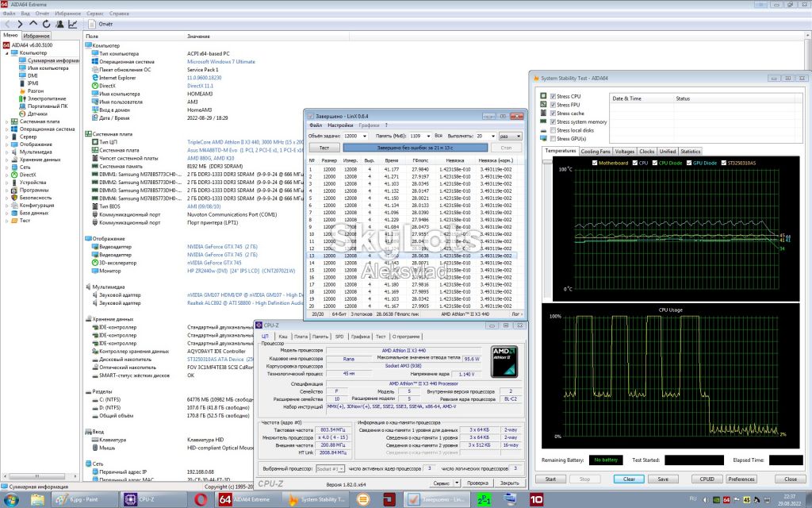Open the Paint taskbar button
Viewport: 812px width, 508px height.
coord(84,500)
